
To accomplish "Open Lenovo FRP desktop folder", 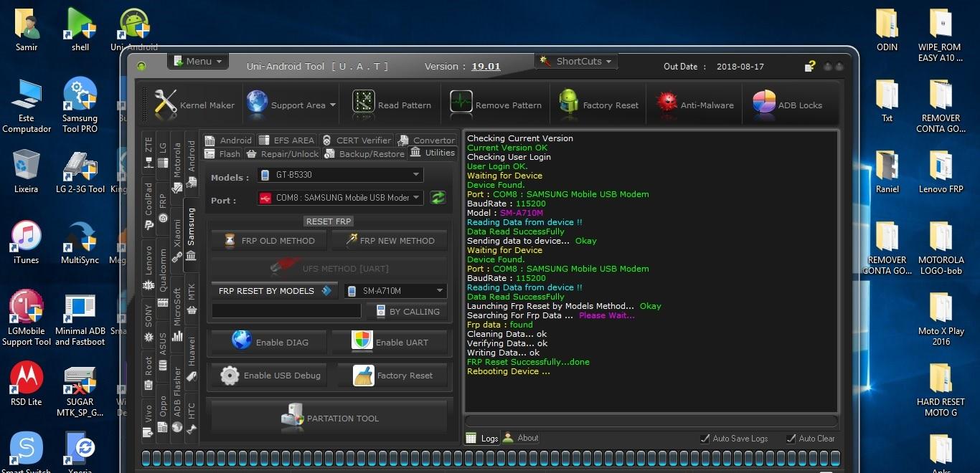I will [941, 172].
